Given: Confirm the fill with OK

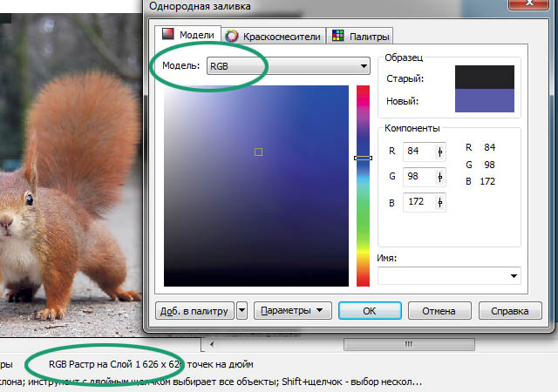Looking at the screenshot, I should coord(369,310).
